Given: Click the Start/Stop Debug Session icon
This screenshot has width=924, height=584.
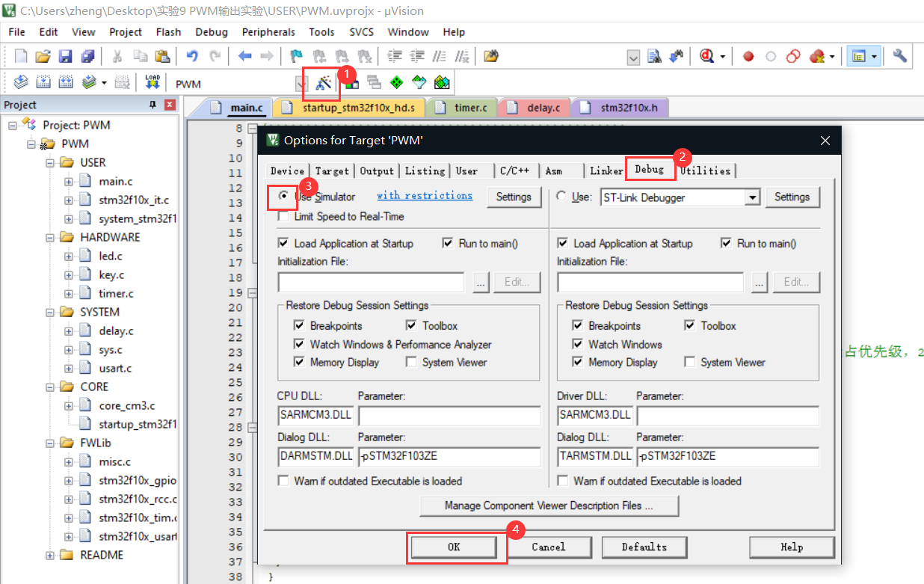Looking at the screenshot, I should pyautogui.click(x=706, y=56).
